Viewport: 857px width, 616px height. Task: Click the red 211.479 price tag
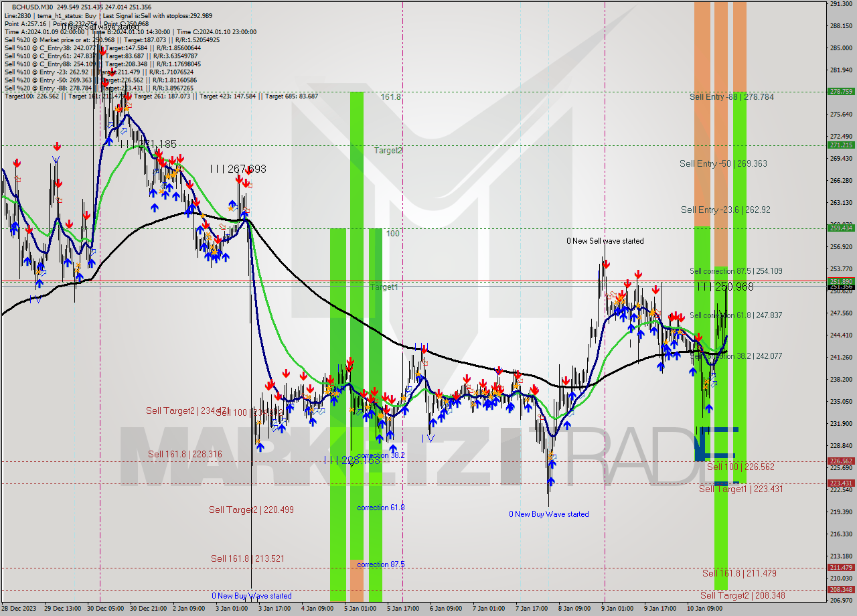pyautogui.click(x=841, y=568)
